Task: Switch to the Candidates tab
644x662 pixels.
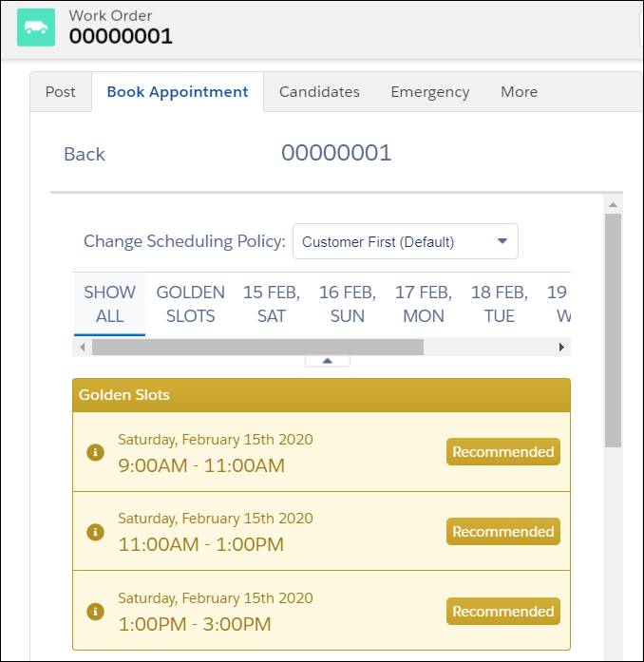Action: pyautogui.click(x=319, y=91)
